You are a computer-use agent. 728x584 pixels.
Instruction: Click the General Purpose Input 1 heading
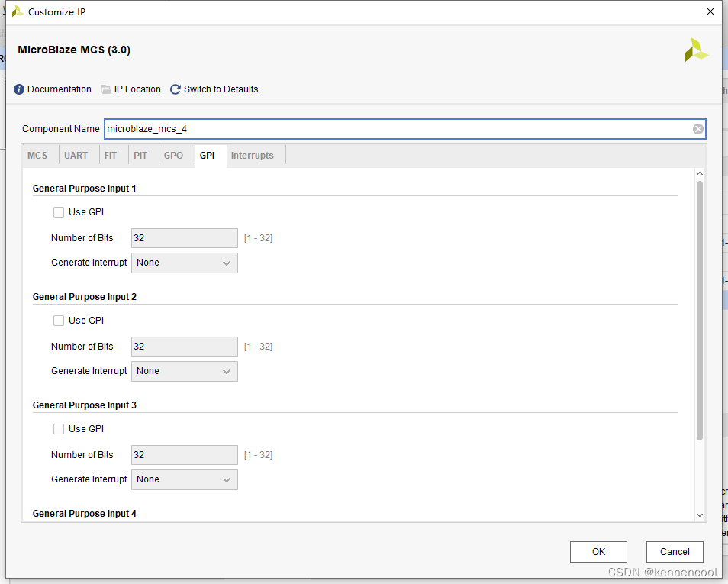(84, 188)
